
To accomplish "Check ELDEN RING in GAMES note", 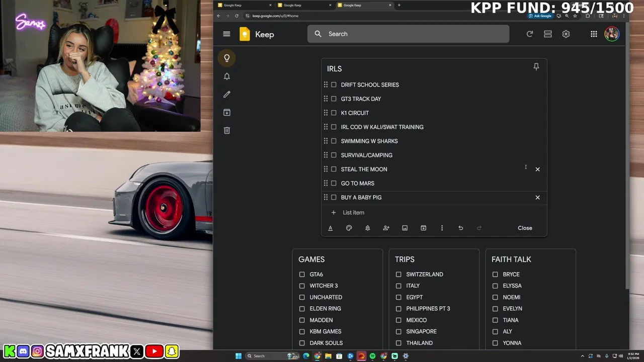I will (302, 308).
